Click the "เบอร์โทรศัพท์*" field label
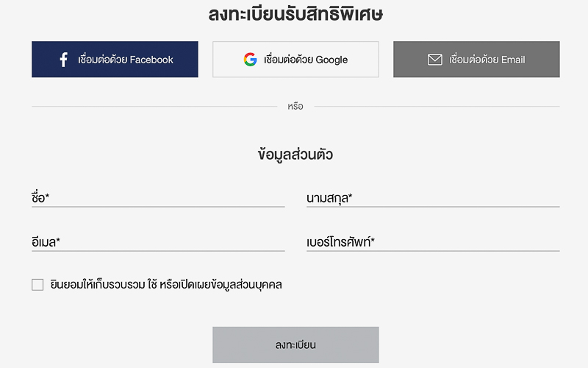Screen dimensions: 588x368 click(x=340, y=241)
